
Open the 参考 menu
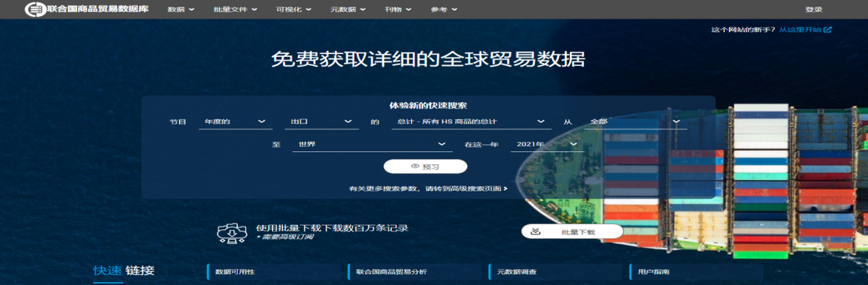443,9
